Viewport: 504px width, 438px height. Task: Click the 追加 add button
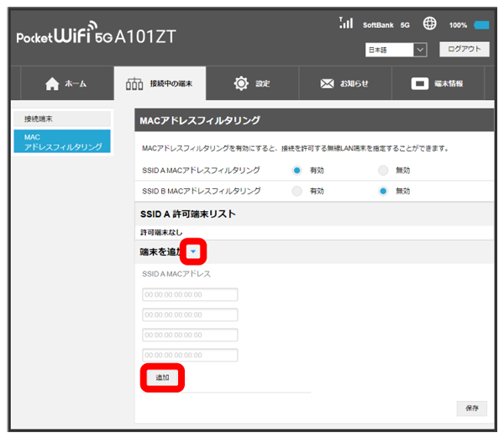162,377
